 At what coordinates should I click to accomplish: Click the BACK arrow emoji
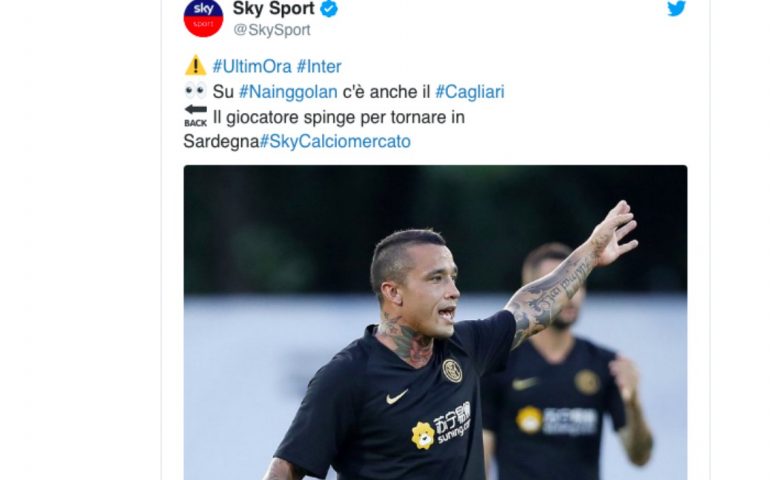[x=195, y=116]
